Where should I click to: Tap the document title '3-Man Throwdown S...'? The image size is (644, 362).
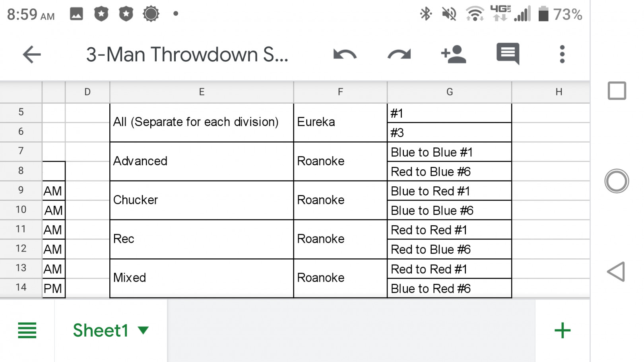click(187, 54)
